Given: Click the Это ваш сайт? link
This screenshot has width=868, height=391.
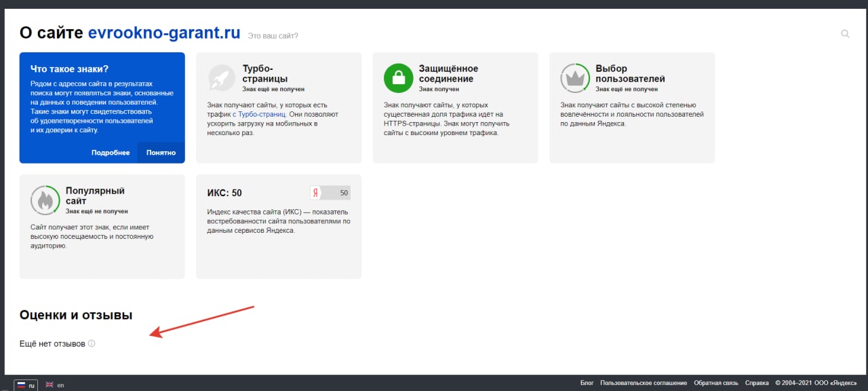Looking at the screenshot, I should pyautogui.click(x=273, y=35).
